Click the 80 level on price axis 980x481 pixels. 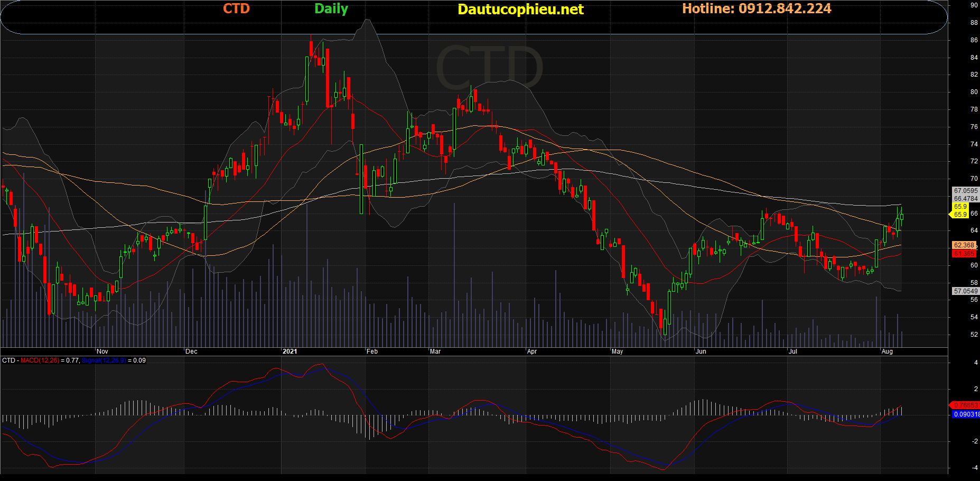coord(974,92)
